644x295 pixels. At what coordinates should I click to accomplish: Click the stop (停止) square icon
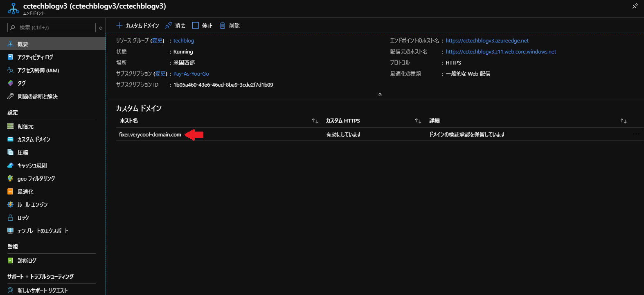(196, 25)
